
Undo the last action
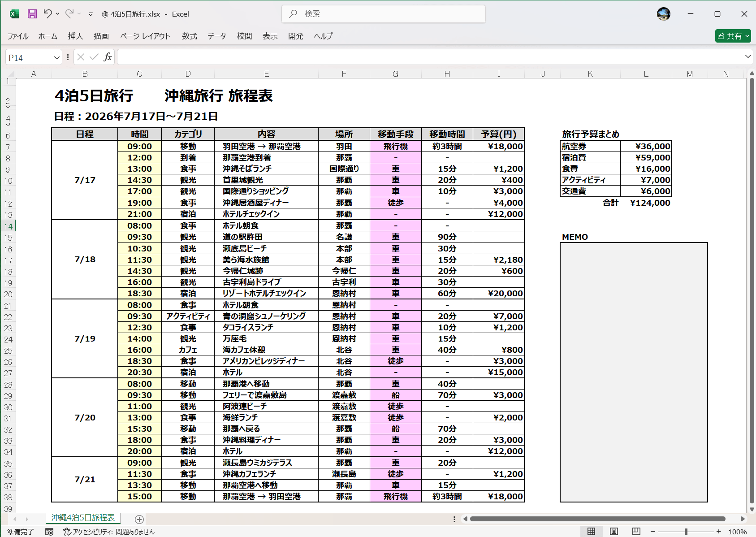coord(48,14)
